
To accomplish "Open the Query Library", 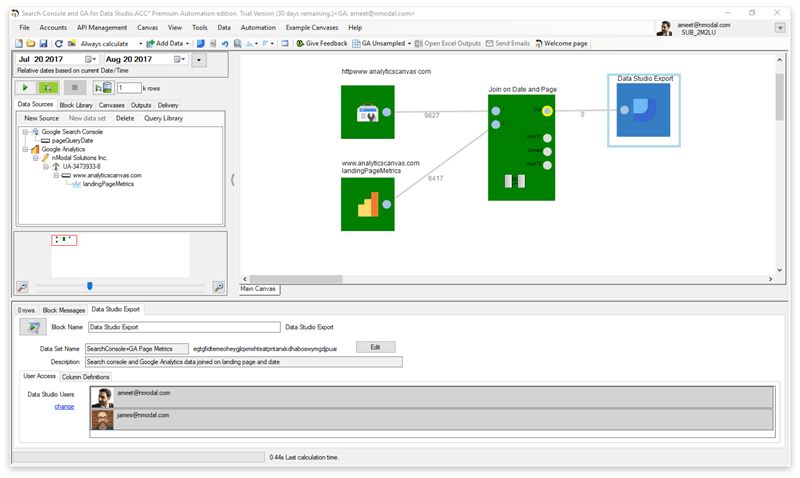I will 163,118.
